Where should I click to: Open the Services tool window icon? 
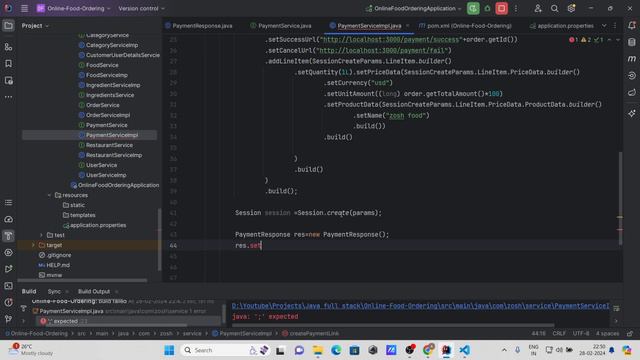click(x=8, y=253)
